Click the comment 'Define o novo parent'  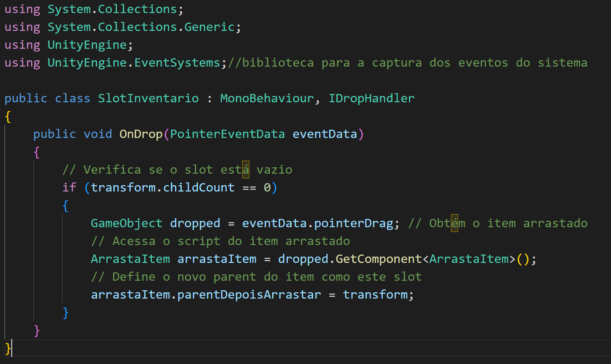256,277
